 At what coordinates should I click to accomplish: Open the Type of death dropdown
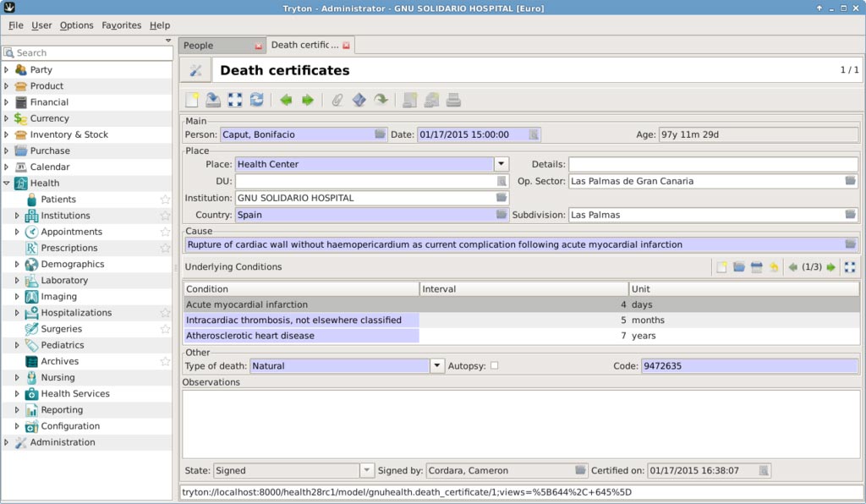coord(437,366)
